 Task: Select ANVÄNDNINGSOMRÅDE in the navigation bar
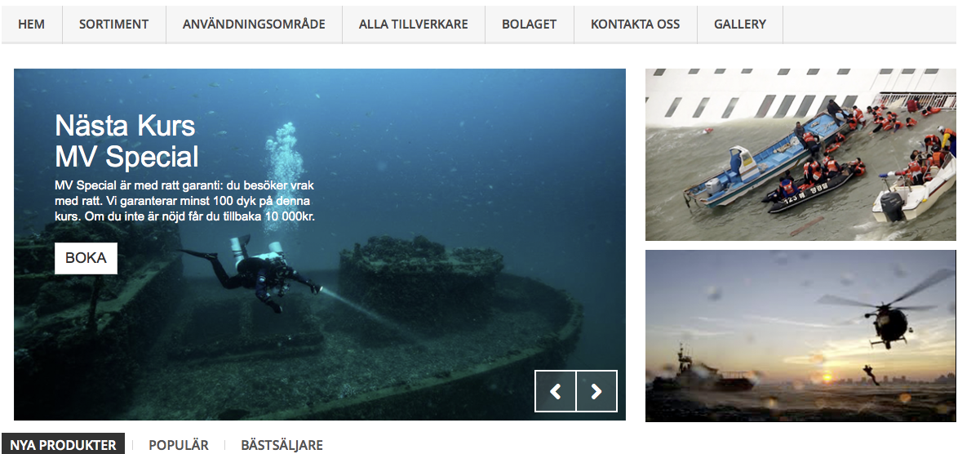[x=254, y=24]
